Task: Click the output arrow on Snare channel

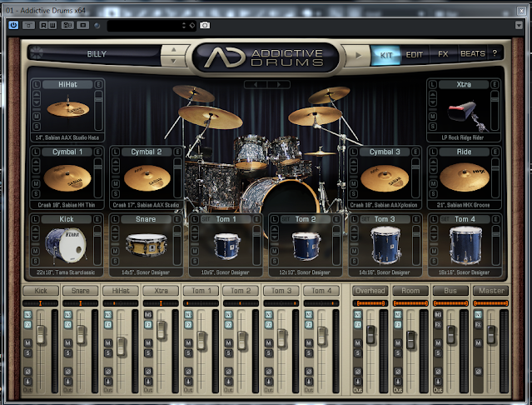Action: pos(68,381)
